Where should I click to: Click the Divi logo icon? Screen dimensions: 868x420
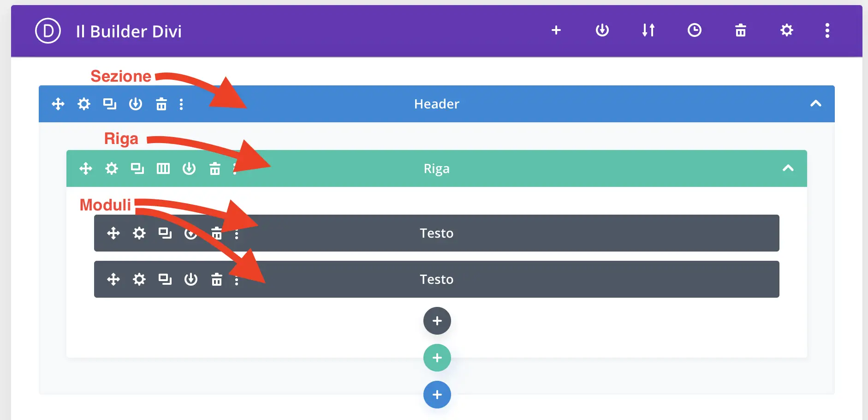[48, 31]
